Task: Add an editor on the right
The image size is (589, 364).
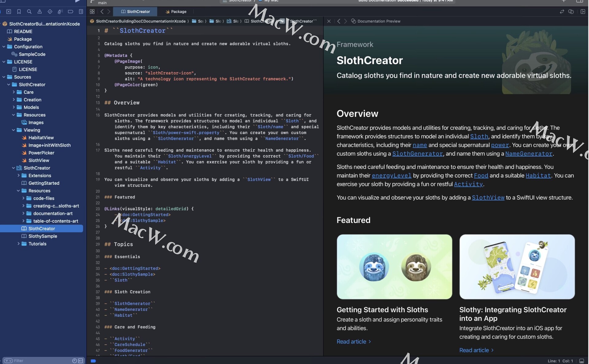Action: click(x=583, y=12)
